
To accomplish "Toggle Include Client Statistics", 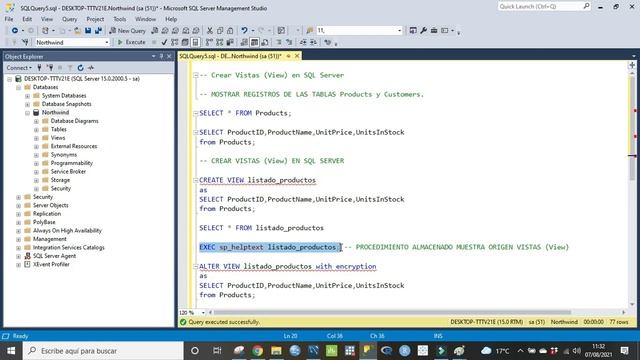I will click(230, 42).
